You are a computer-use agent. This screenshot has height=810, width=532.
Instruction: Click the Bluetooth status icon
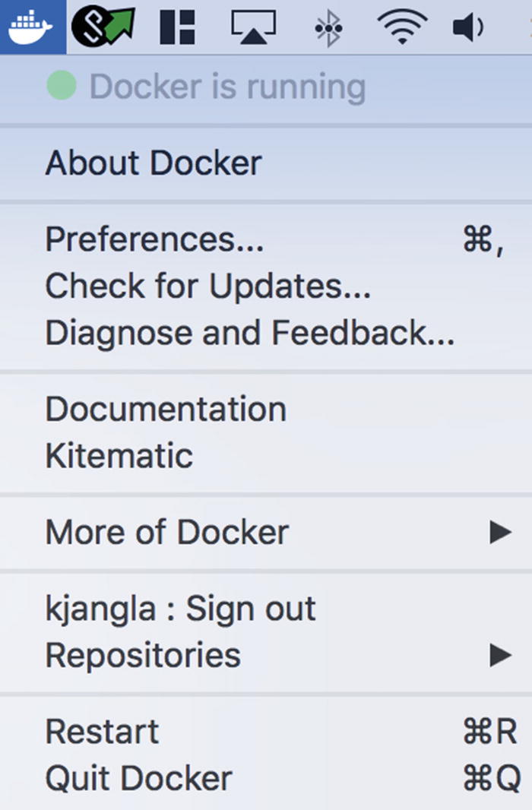(328, 28)
